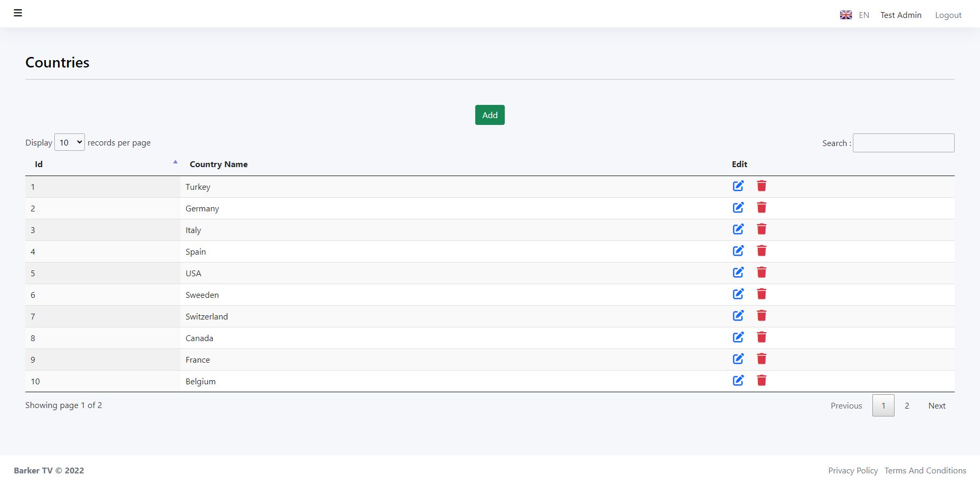This screenshot has width=980, height=485.
Task: Delete the Belgium entry
Action: pos(761,381)
